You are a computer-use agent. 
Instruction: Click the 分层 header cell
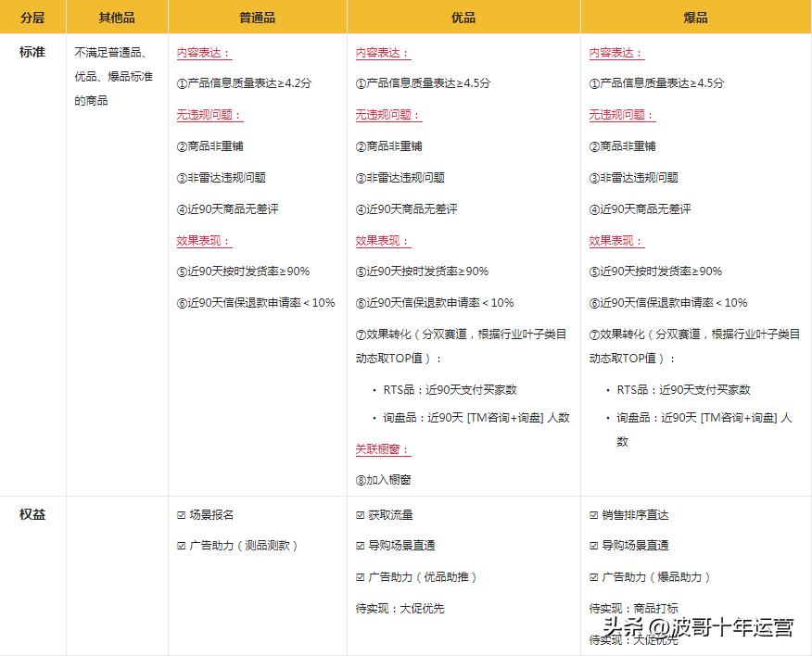click(32, 17)
